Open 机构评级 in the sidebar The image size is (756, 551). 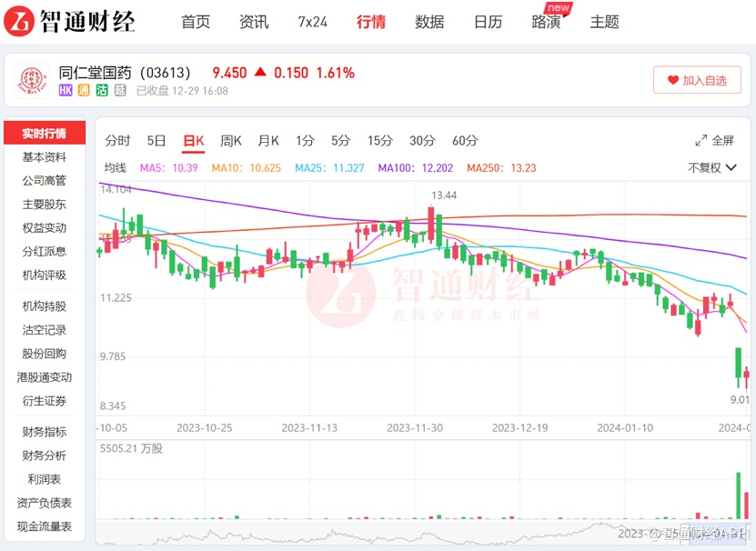[45, 275]
